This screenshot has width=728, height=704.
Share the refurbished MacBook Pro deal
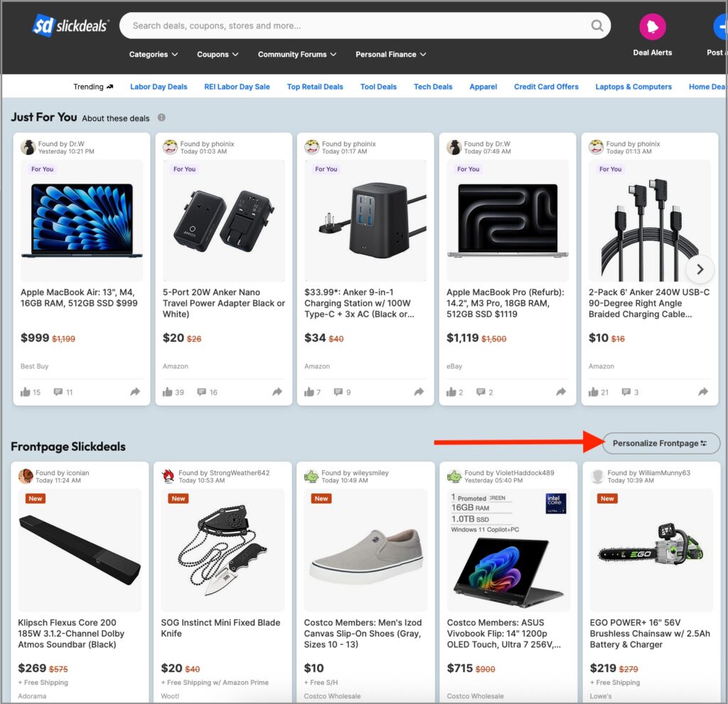(x=560, y=392)
